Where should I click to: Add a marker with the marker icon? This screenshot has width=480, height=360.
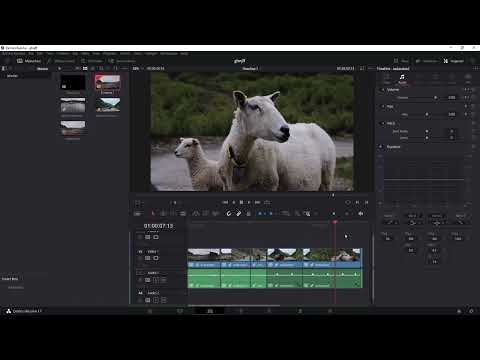(271, 213)
